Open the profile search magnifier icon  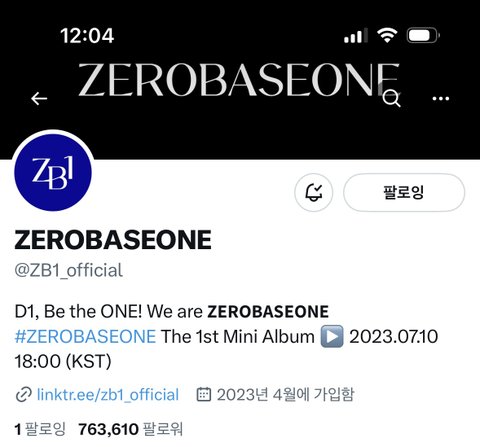click(x=392, y=99)
